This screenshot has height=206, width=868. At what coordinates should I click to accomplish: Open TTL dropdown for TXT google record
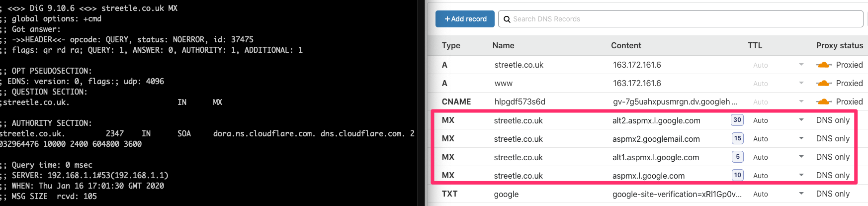pyautogui.click(x=801, y=194)
